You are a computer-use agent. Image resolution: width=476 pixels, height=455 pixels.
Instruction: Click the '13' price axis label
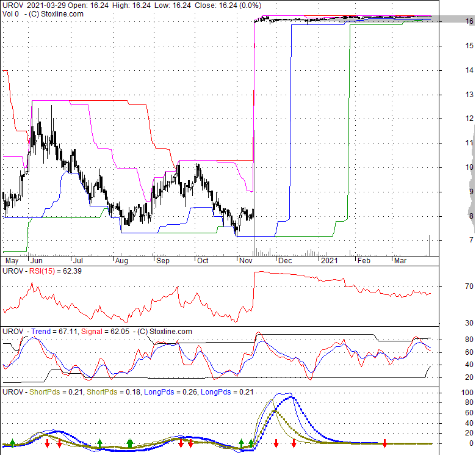[469, 95]
